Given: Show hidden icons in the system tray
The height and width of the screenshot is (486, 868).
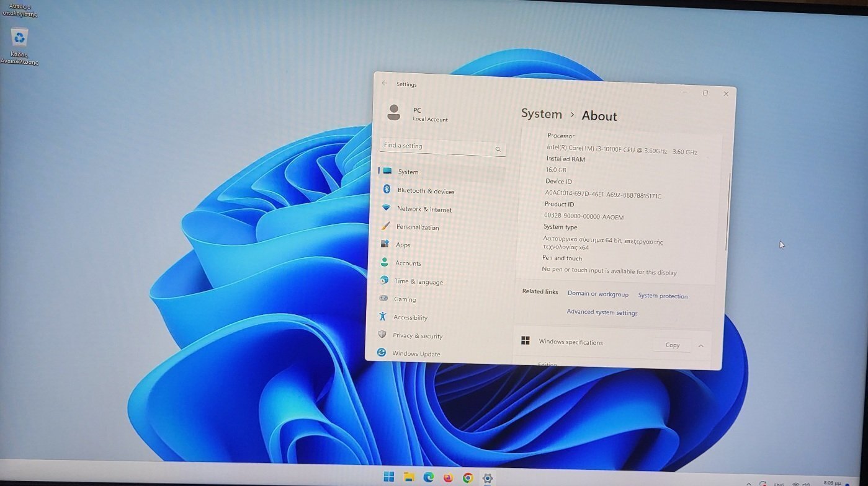Looking at the screenshot, I should coord(749,484).
